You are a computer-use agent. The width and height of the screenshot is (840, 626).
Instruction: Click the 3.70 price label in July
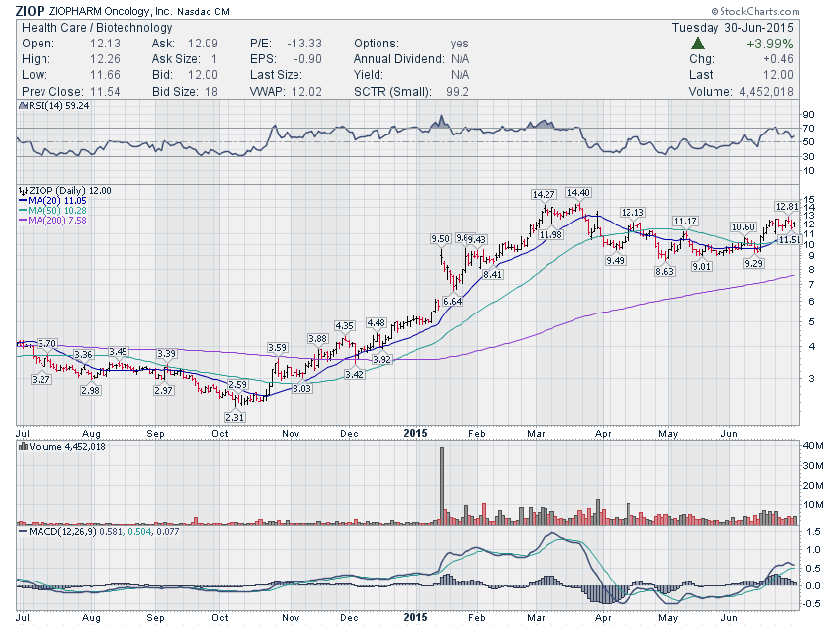pos(46,343)
